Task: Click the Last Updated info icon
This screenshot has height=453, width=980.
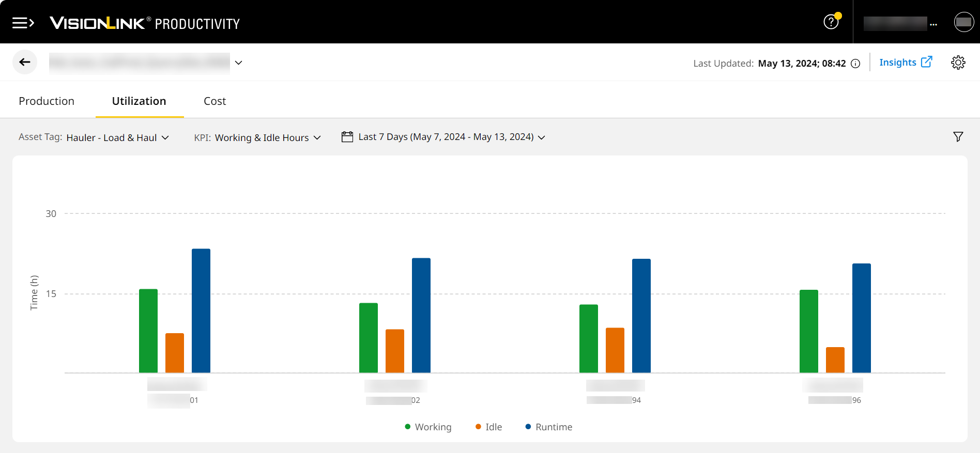Action: pos(856,64)
